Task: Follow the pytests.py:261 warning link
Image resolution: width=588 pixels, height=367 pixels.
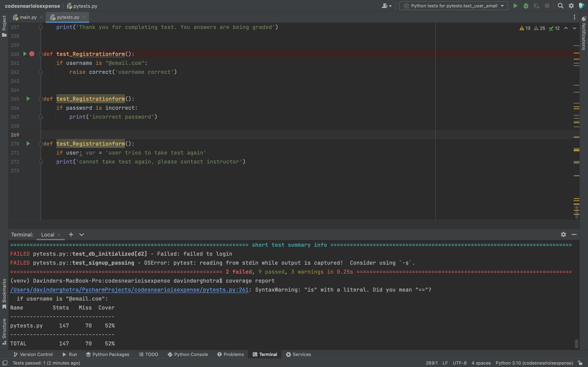Action: (129, 290)
